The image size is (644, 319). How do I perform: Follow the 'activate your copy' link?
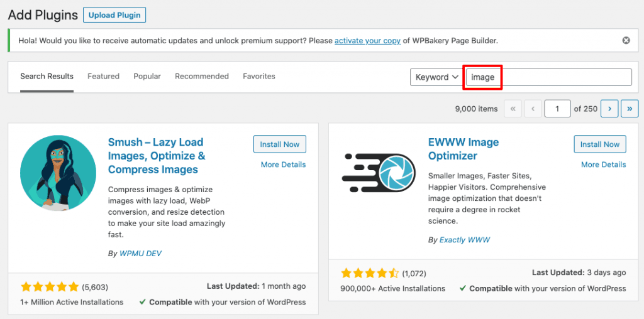click(x=367, y=41)
